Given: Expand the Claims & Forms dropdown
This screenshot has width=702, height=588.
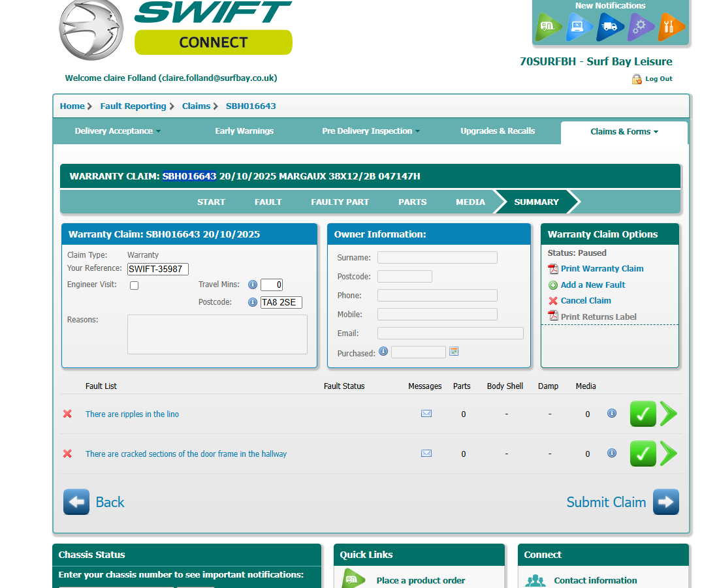Looking at the screenshot, I should click(x=624, y=132).
